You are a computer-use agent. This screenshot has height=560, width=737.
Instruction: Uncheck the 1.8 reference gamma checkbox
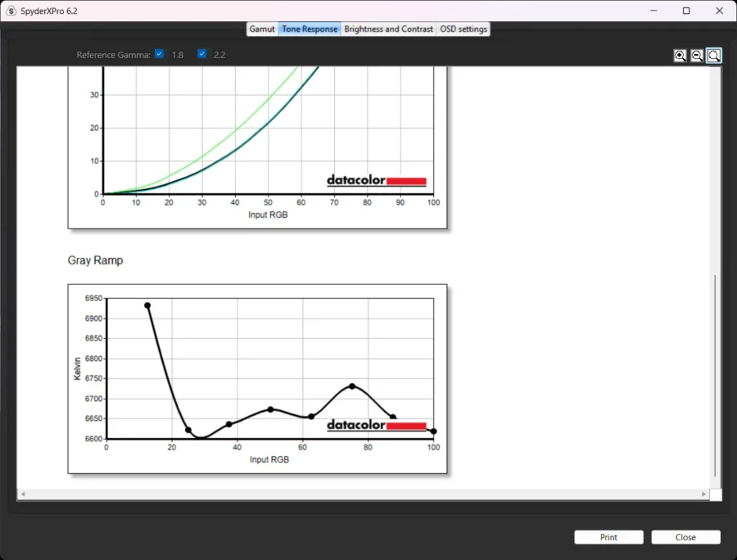tap(160, 54)
